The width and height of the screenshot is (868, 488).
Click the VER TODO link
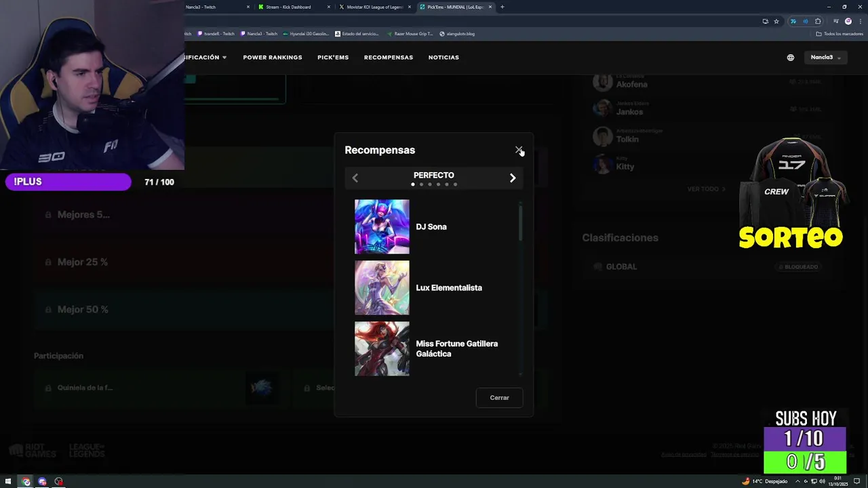(706, 189)
